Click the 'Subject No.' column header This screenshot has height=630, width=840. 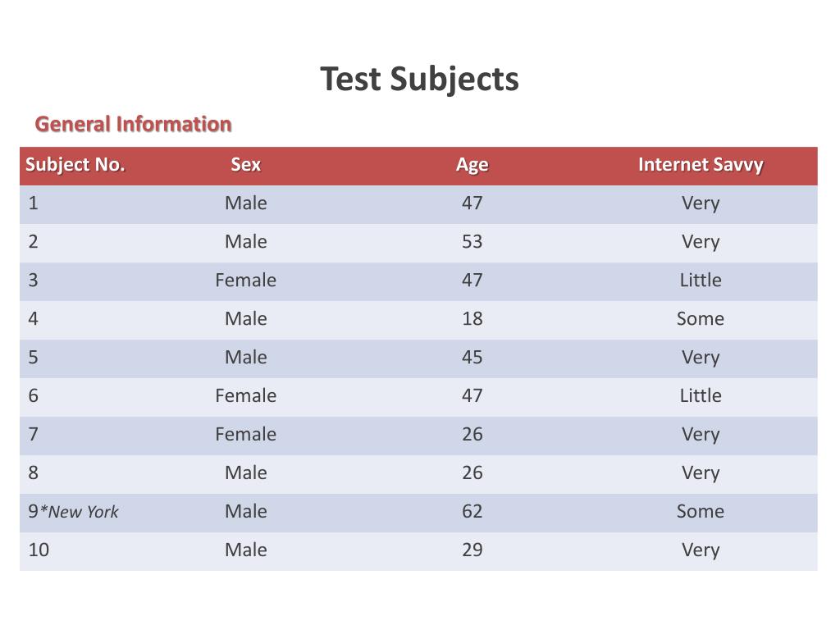click(x=75, y=165)
